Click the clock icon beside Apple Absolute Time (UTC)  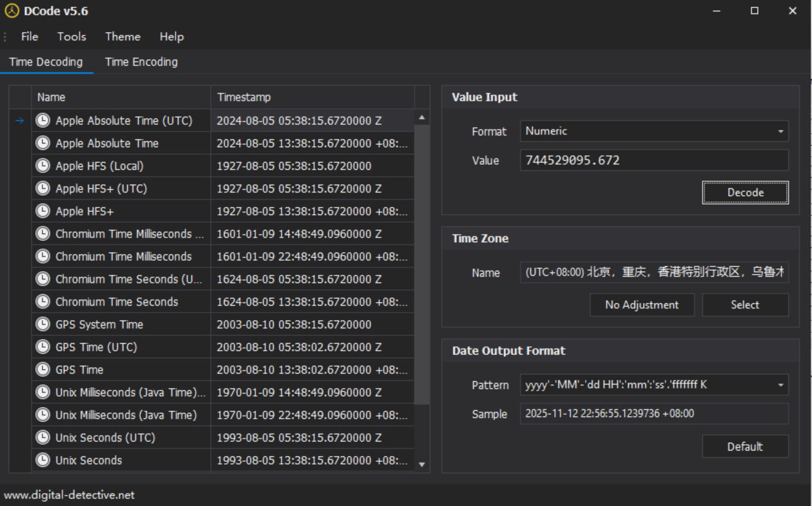[43, 120]
